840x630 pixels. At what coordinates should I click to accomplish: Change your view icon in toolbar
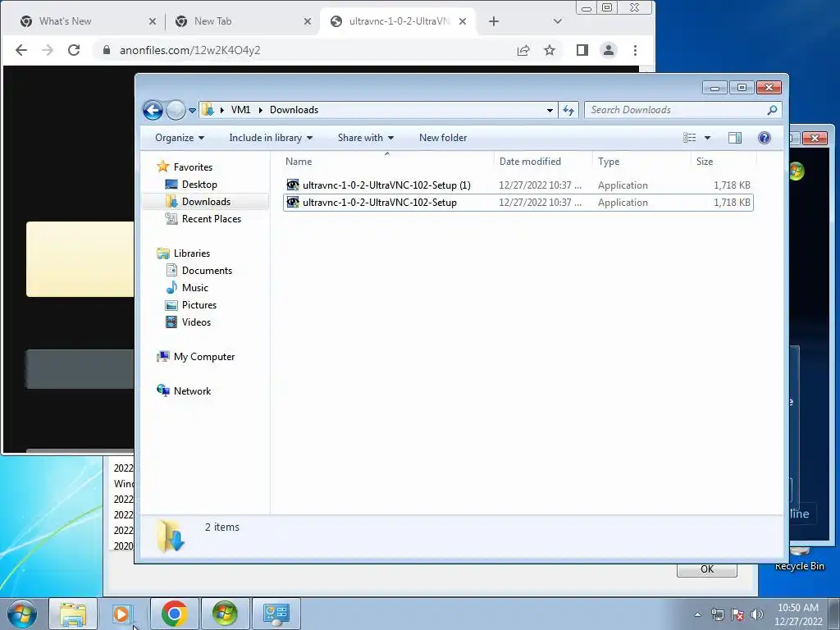(x=689, y=138)
